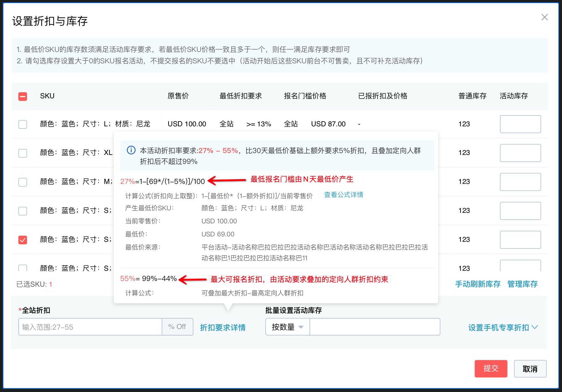Click the >= 13% discount requirement
Viewport: 562px width, 392px height.
click(259, 124)
